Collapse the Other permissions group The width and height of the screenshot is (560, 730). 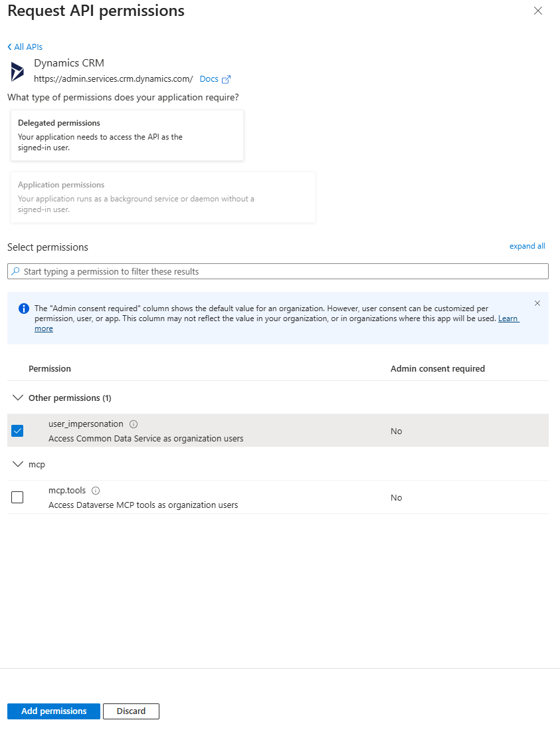pos(18,398)
